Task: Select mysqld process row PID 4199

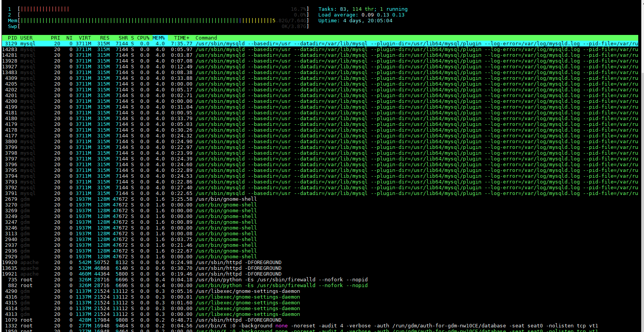Action: pos(320,107)
